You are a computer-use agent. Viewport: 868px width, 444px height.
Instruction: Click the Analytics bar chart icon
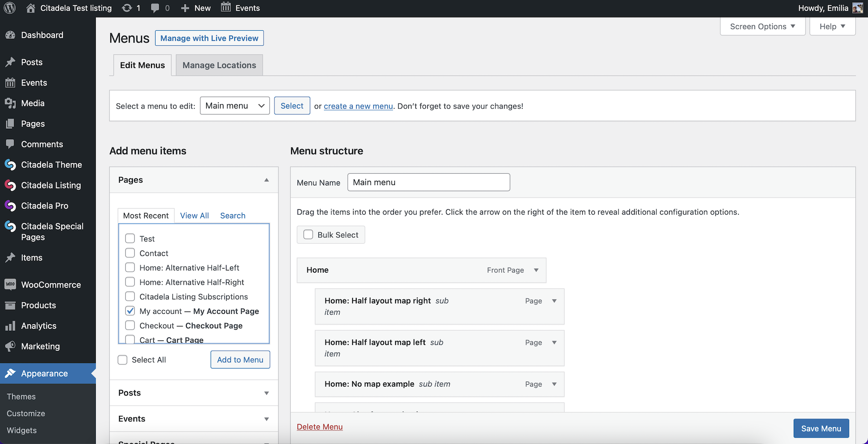click(10, 326)
